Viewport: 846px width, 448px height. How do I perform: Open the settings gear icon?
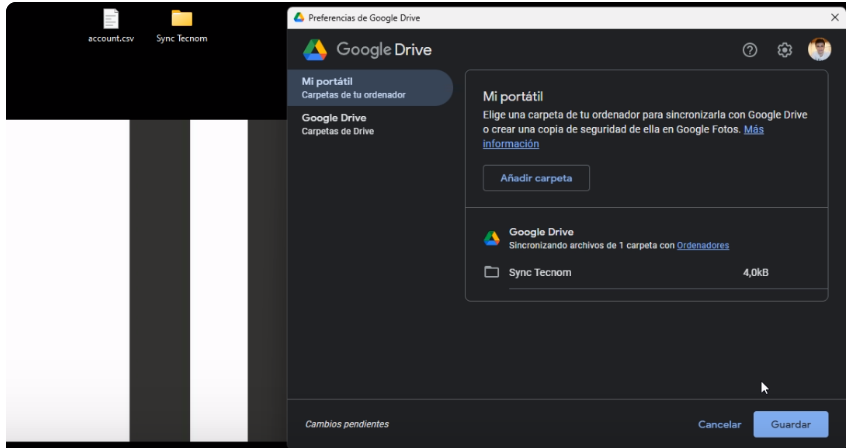coord(784,50)
